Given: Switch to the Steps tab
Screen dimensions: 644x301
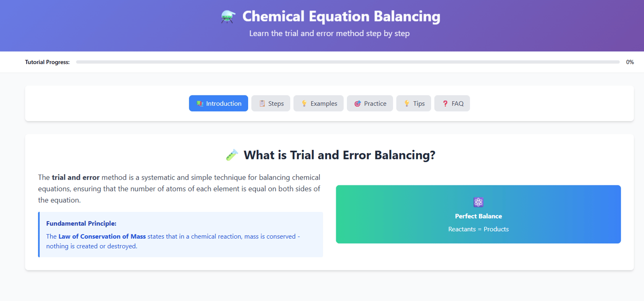Looking at the screenshot, I should [x=271, y=104].
